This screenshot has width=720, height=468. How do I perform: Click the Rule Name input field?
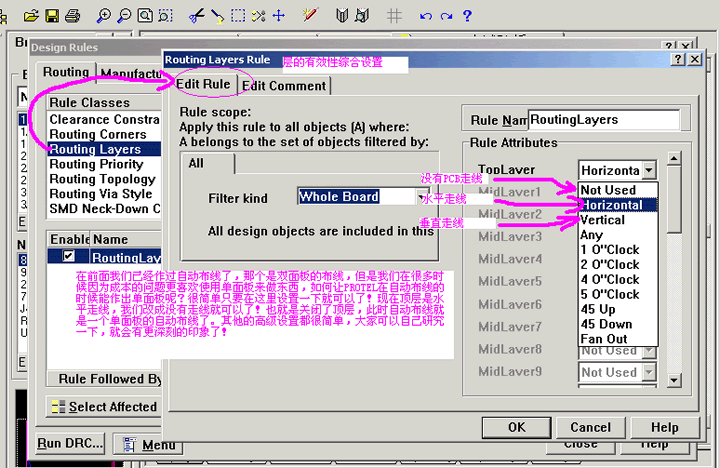pyautogui.click(x=603, y=120)
